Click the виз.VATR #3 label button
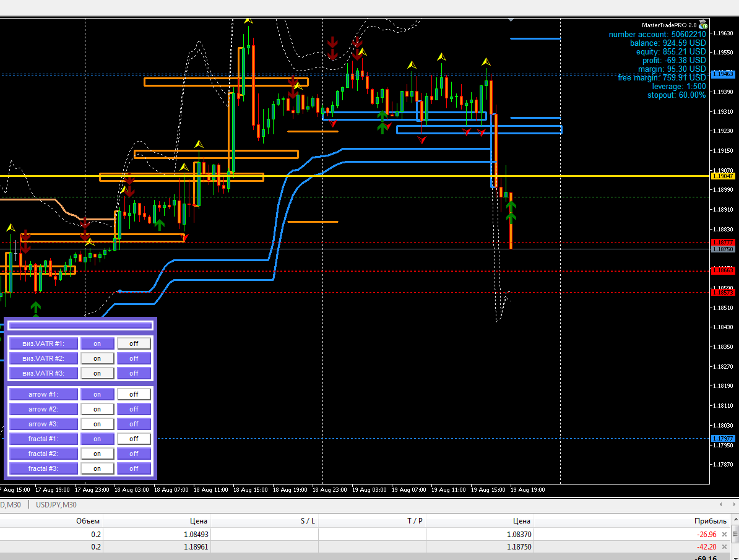This screenshot has width=739, height=560. (43, 373)
